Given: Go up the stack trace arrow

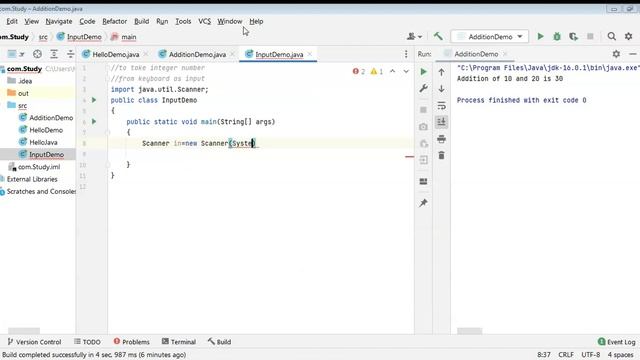Looking at the screenshot, I should pyautogui.click(x=441, y=72).
